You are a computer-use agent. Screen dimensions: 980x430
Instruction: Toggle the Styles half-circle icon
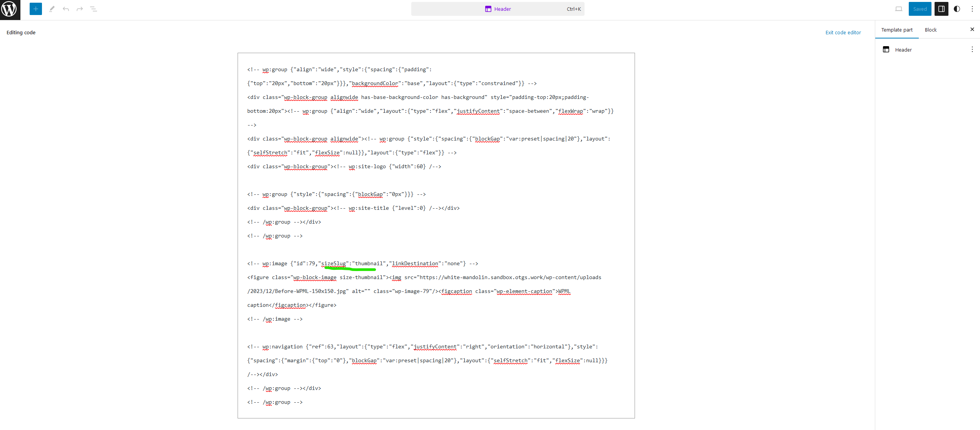957,9
